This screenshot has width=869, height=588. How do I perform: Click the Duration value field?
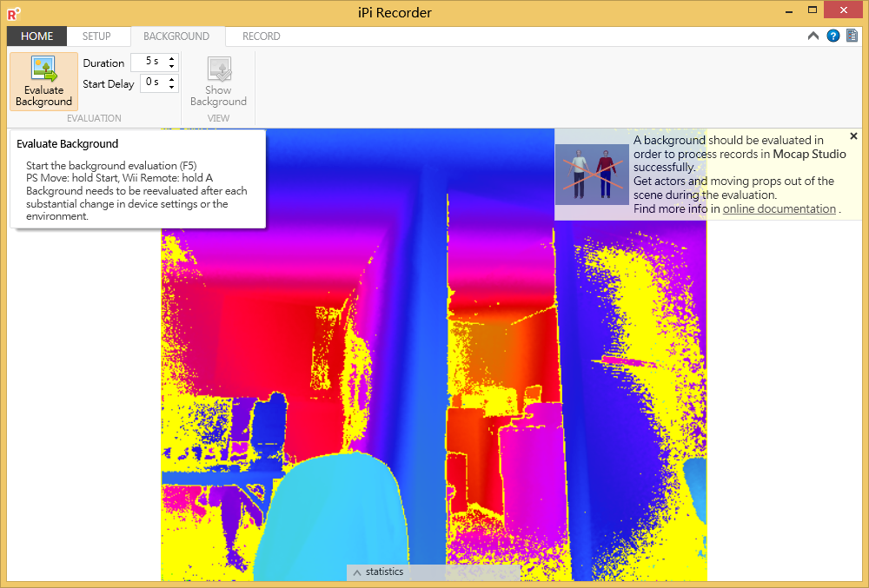coord(148,63)
